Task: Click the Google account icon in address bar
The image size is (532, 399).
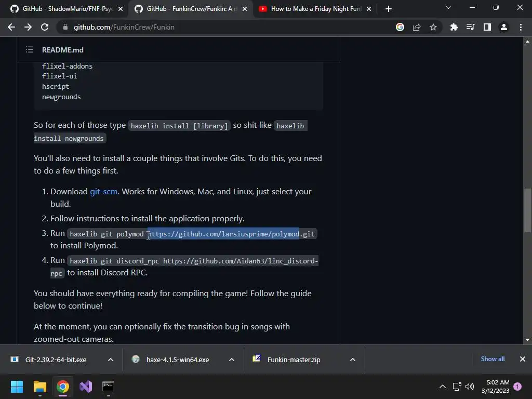Action: (400, 27)
